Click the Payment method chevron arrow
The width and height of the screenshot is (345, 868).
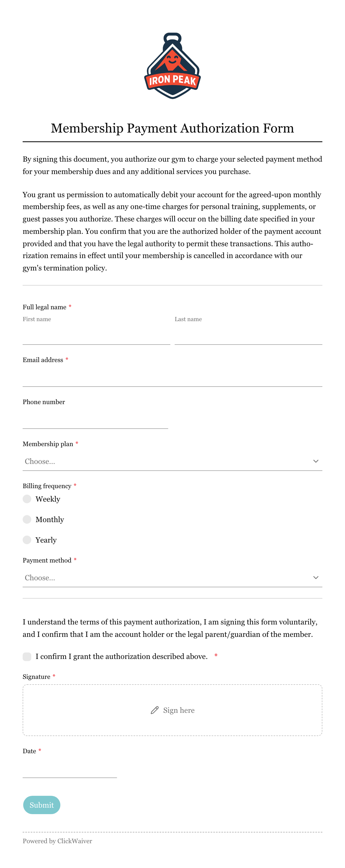tap(316, 578)
